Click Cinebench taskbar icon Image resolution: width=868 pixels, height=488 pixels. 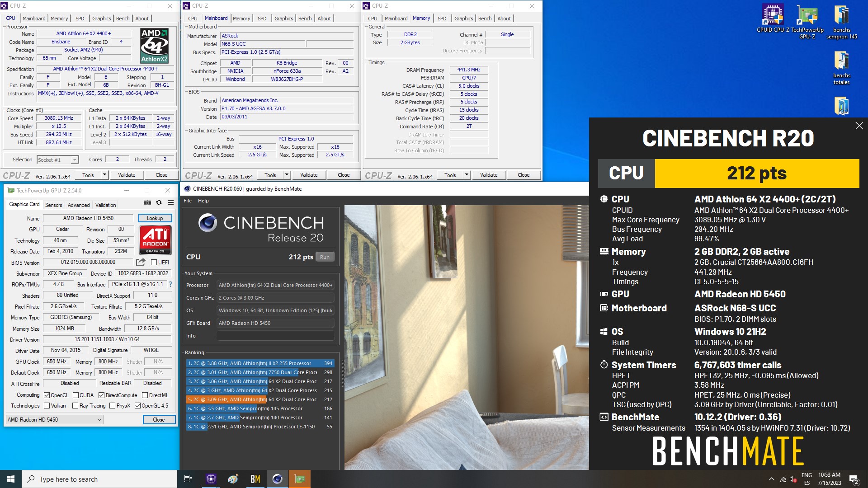pyautogui.click(x=277, y=479)
